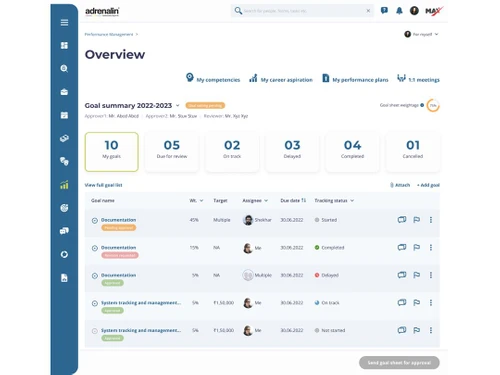Go to My career aspiration
The height and width of the screenshot is (375, 500).
pos(281,79)
